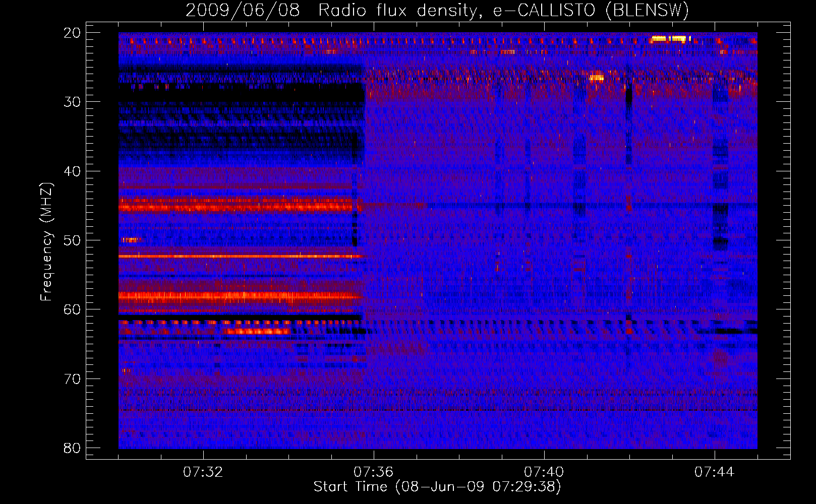Click the 'Frequency (MHZ)' axis label
Image resolution: width=816 pixels, height=504 pixels.
click(46, 242)
